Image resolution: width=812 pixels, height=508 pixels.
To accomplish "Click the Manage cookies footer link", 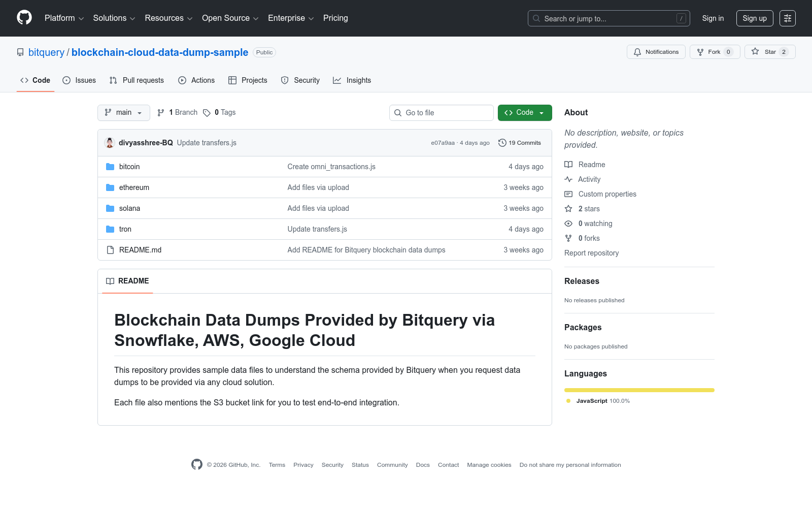I will point(489,465).
